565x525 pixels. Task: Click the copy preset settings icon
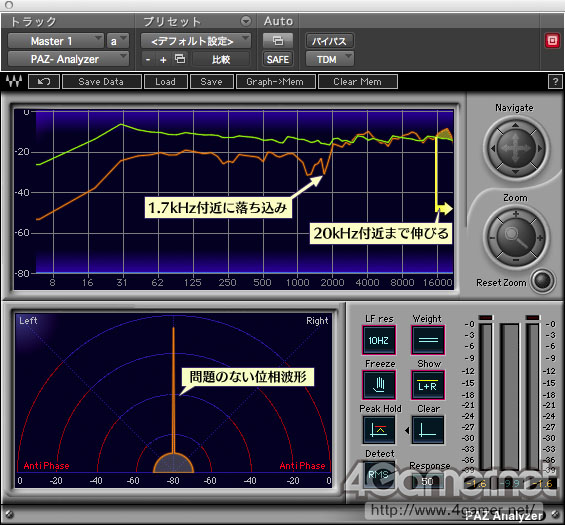coord(180,58)
